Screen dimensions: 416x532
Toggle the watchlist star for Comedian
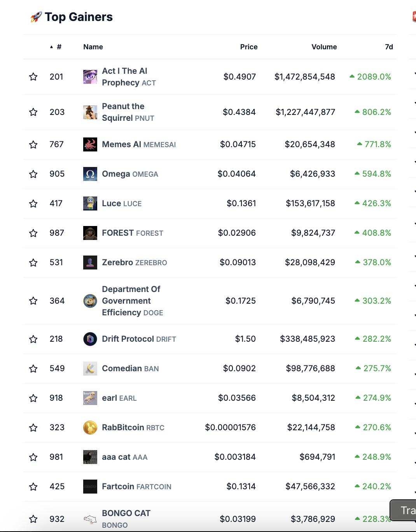pos(33,369)
